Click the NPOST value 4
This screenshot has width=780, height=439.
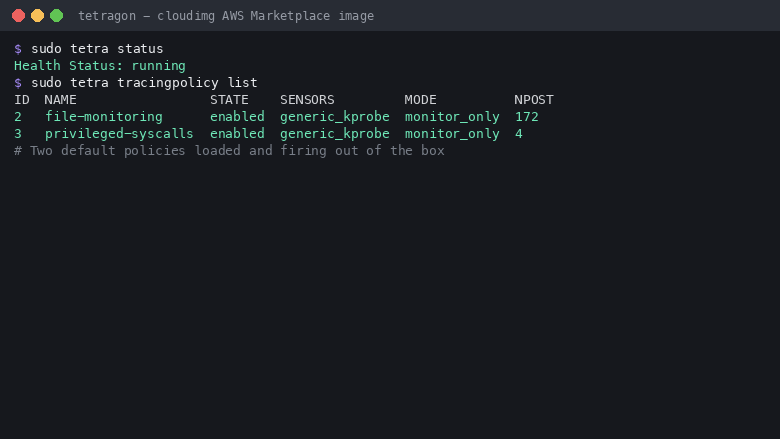tap(519, 134)
